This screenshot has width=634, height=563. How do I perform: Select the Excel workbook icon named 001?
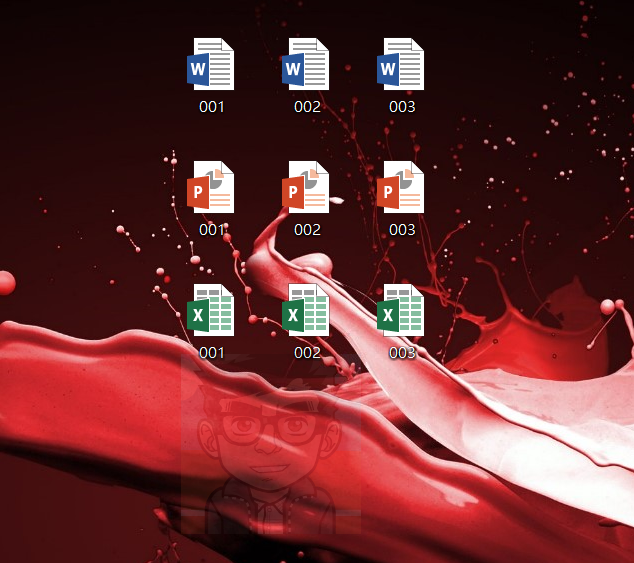pyautogui.click(x=211, y=310)
